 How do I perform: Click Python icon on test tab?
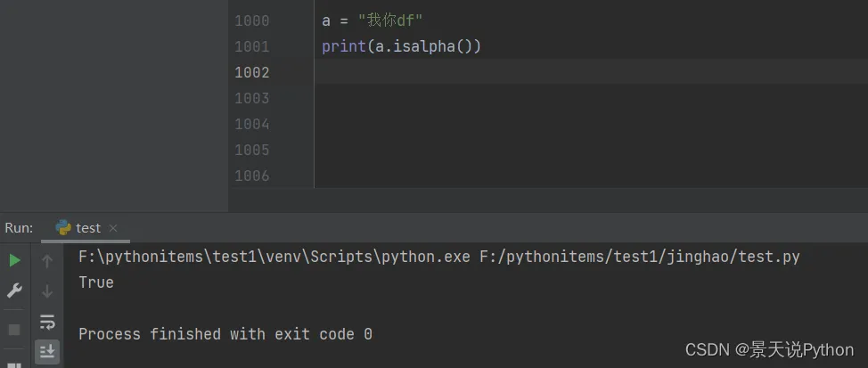63,228
